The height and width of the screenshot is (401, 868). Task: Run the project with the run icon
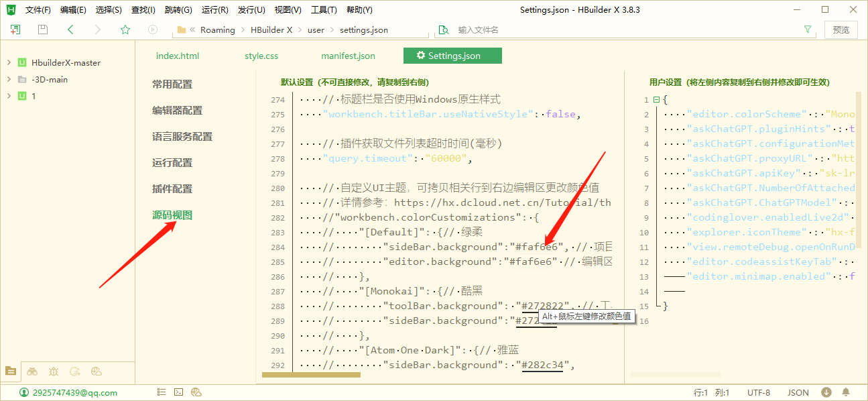(152, 30)
